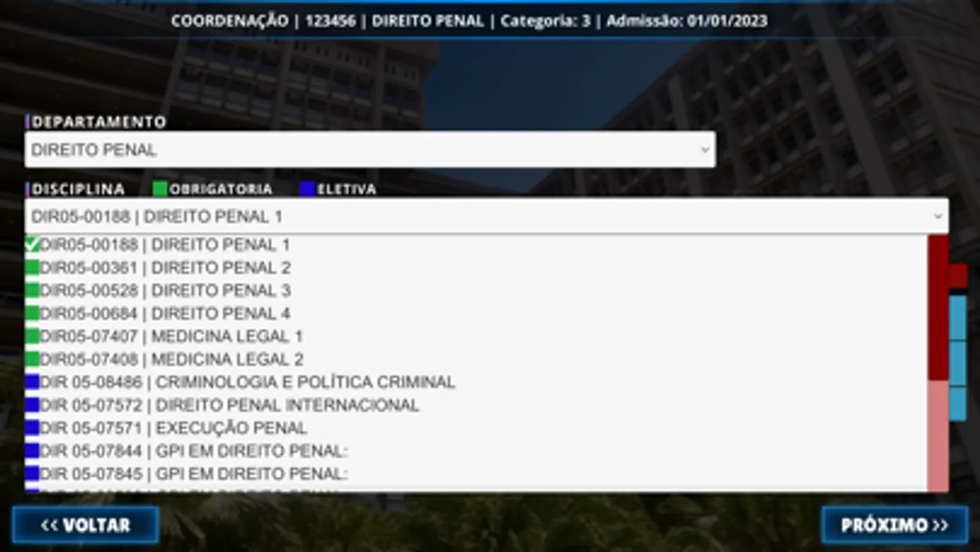Expand the Disciplina dropdown arrow
The width and height of the screenshot is (980, 552).
938,217
